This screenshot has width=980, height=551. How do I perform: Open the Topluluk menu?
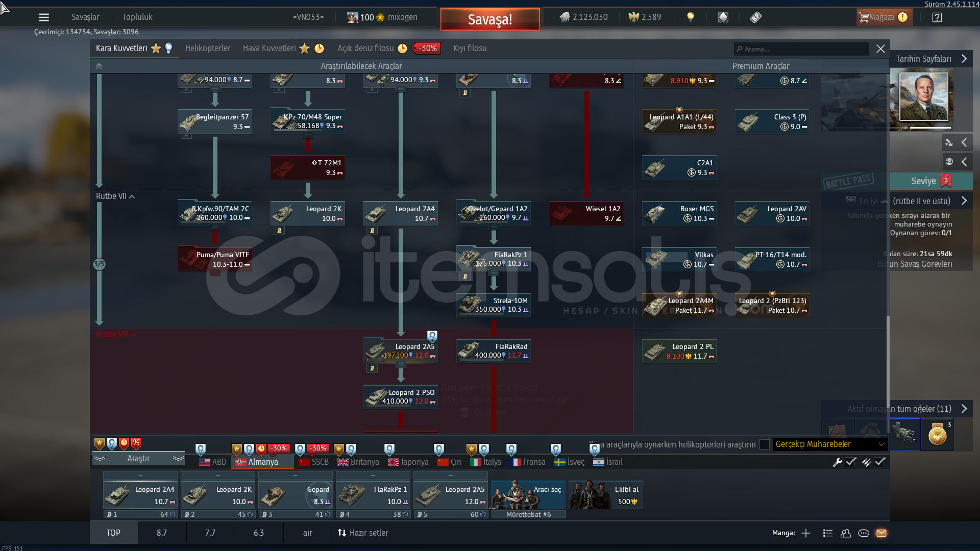(137, 17)
